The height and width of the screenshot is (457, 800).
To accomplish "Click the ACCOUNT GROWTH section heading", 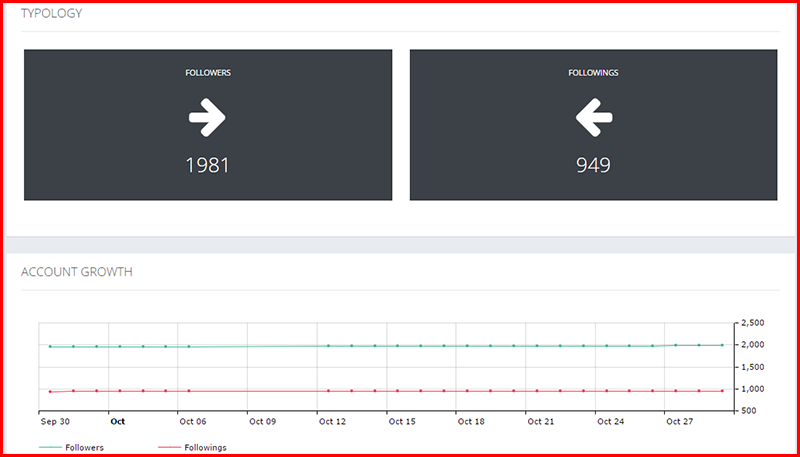I will 77,272.
